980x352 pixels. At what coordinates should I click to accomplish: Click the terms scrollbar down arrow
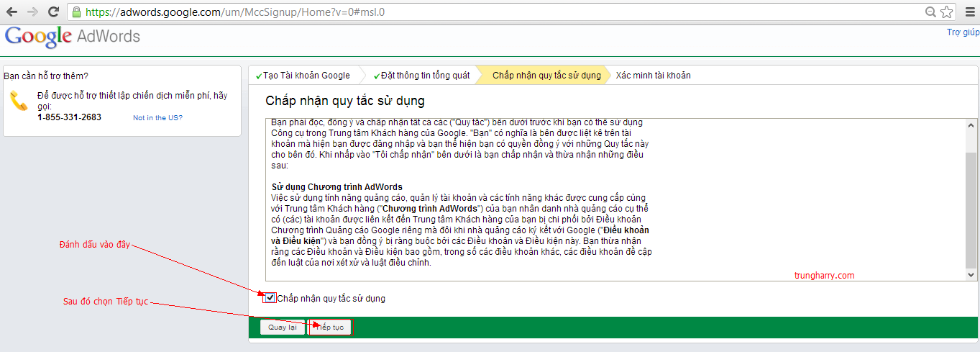tap(971, 275)
